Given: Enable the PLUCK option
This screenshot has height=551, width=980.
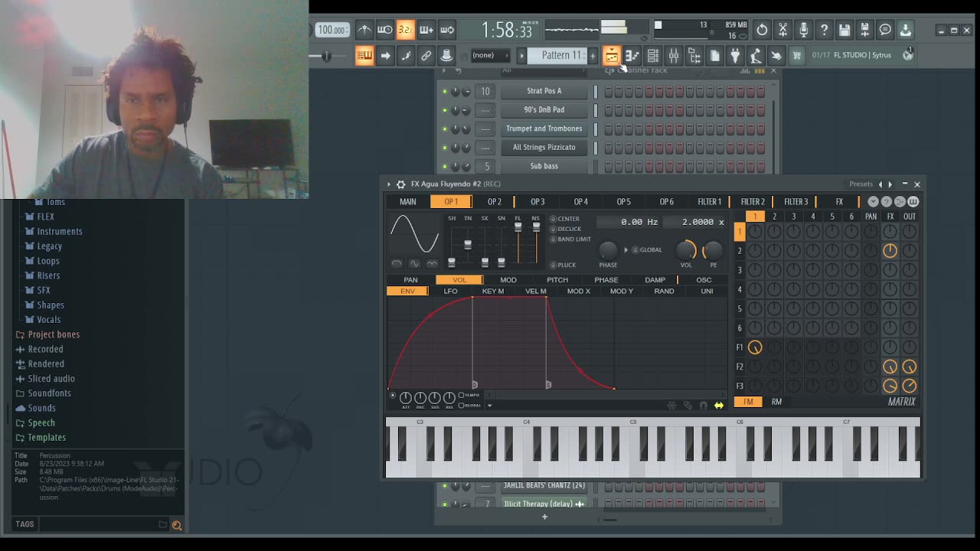Looking at the screenshot, I should pos(563,266).
